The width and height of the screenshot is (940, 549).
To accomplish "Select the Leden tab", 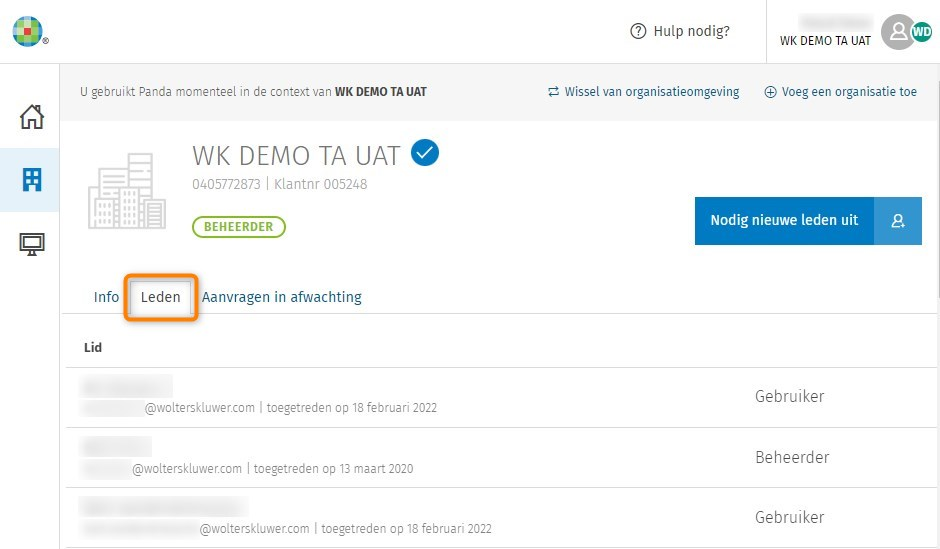I will point(161,297).
